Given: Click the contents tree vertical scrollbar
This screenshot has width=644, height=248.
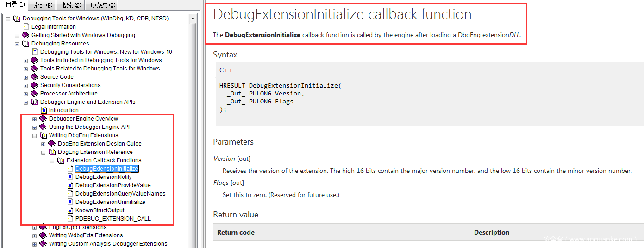Looking at the screenshot, I should pos(194,130).
